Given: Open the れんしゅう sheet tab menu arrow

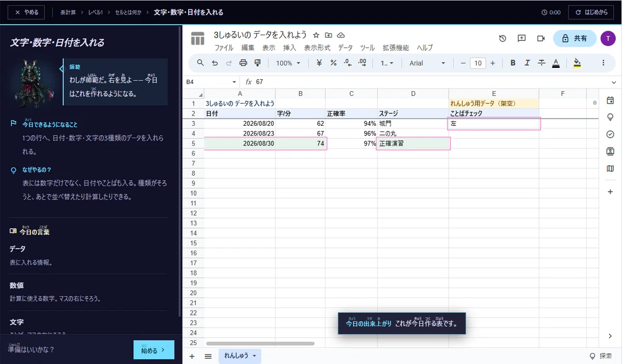Looking at the screenshot, I should (255, 356).
